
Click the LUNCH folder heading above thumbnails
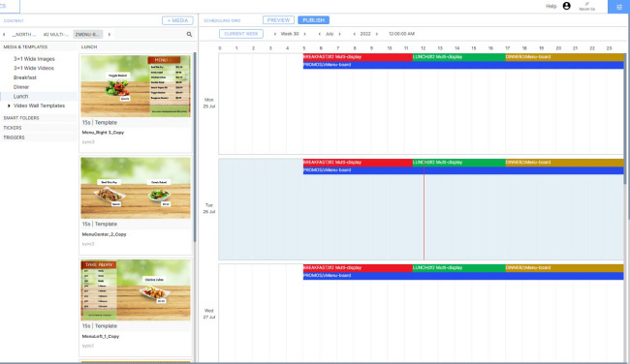coord(89,47)
